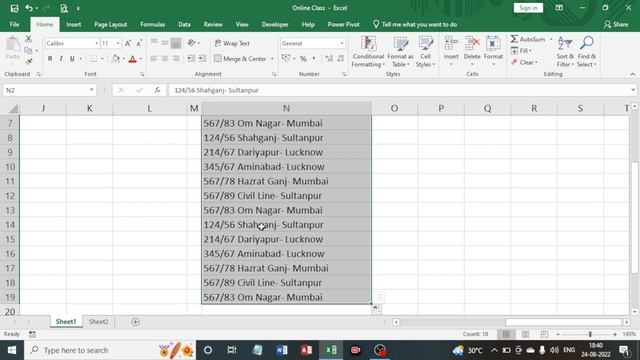
Task: Switch to the Insert tab
Action: 73,24
